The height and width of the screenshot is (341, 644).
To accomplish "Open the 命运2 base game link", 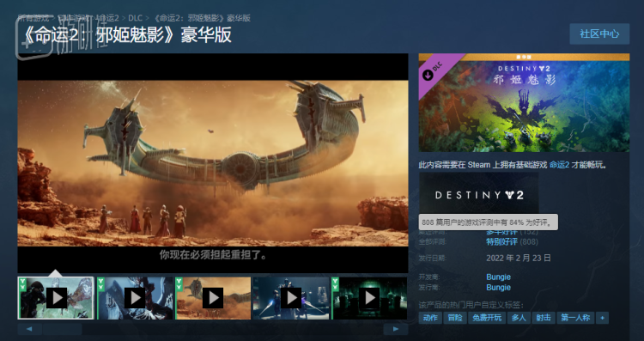I will coord(559,165).
